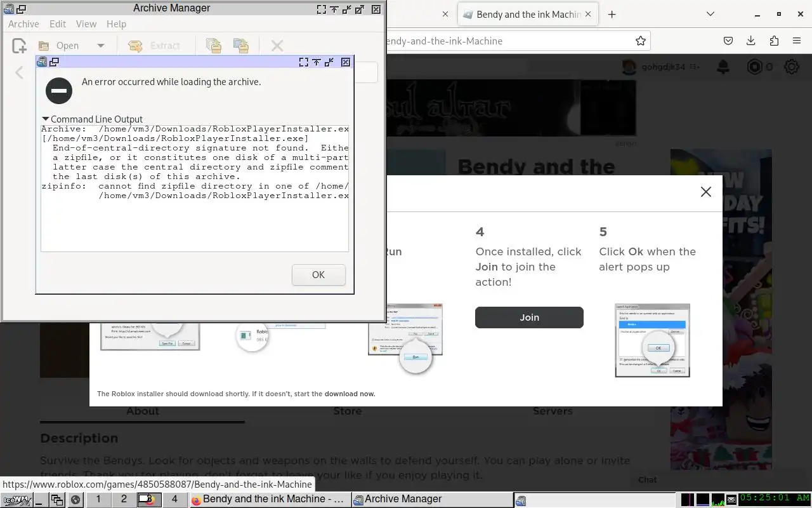Switch to the Servers tab on Roblox page

point(553,411)
